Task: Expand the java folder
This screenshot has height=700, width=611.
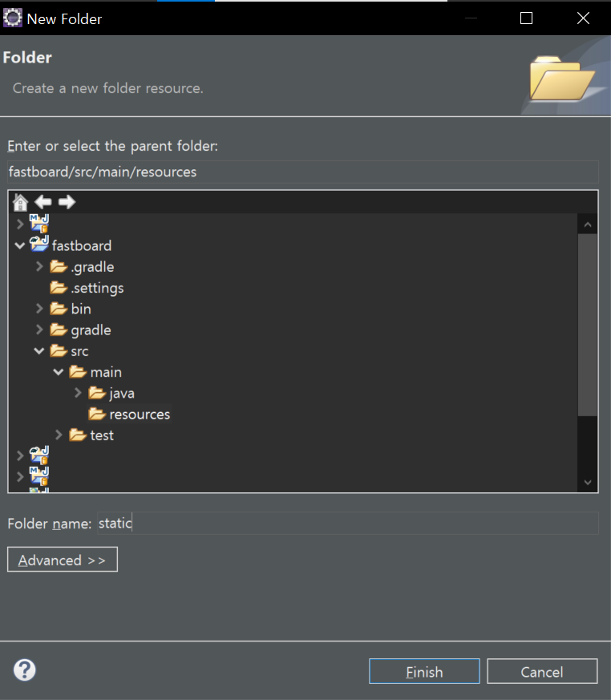Action: tap(78, 393)
